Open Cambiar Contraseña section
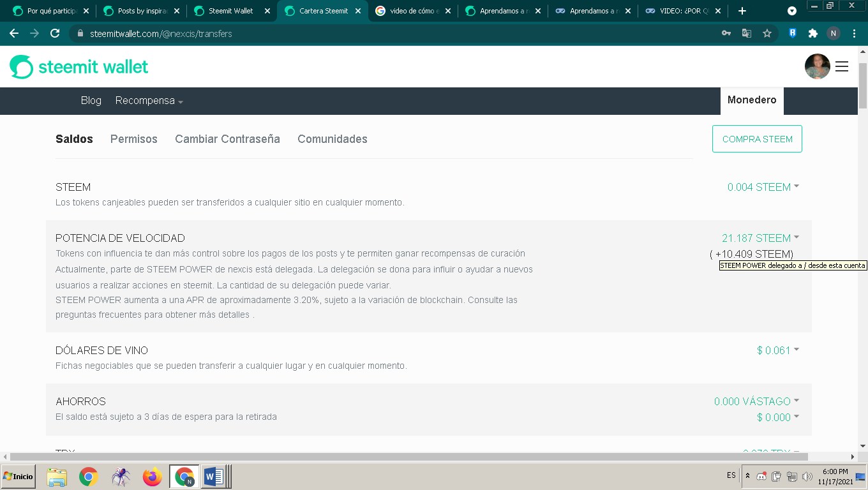The width and height of the screenshot is (868, 490). [x=227, y=139]
